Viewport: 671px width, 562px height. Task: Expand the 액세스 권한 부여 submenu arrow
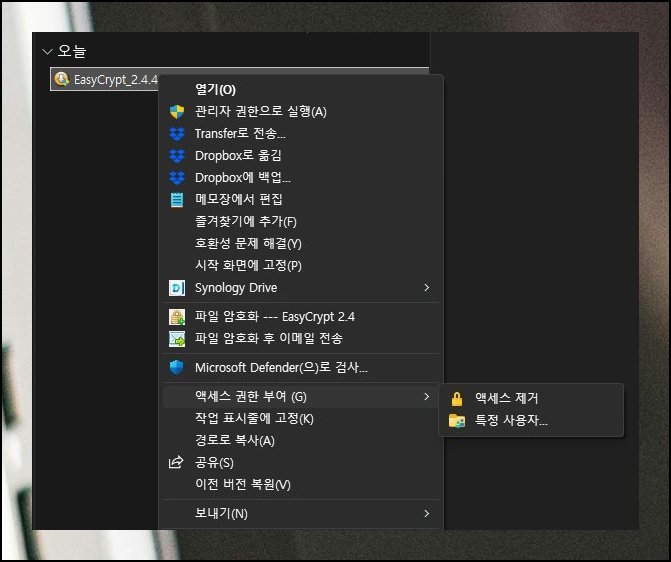point(426,396)
